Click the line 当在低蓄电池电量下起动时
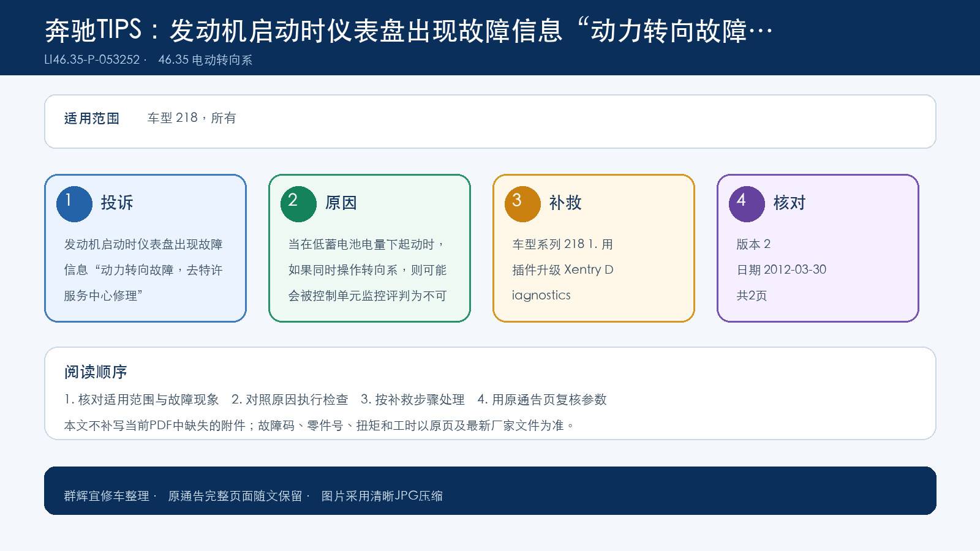This screenshot has height=551, width=980. pos(367,244)
